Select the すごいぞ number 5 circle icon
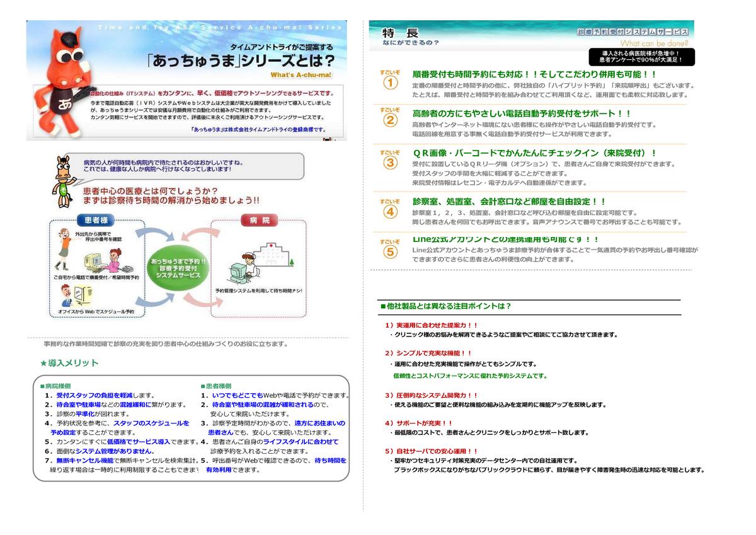This screenshot has width=756, height=535. [x=390, y=251]
